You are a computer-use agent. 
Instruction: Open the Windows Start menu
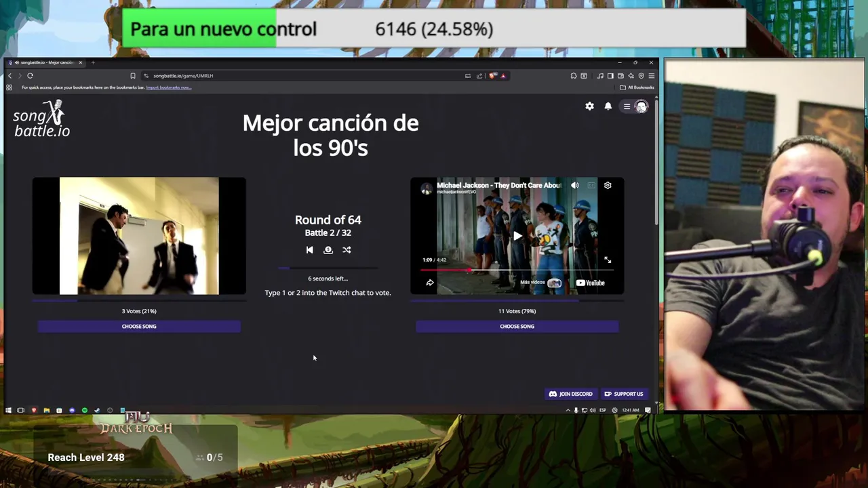(x=8, y=410)
